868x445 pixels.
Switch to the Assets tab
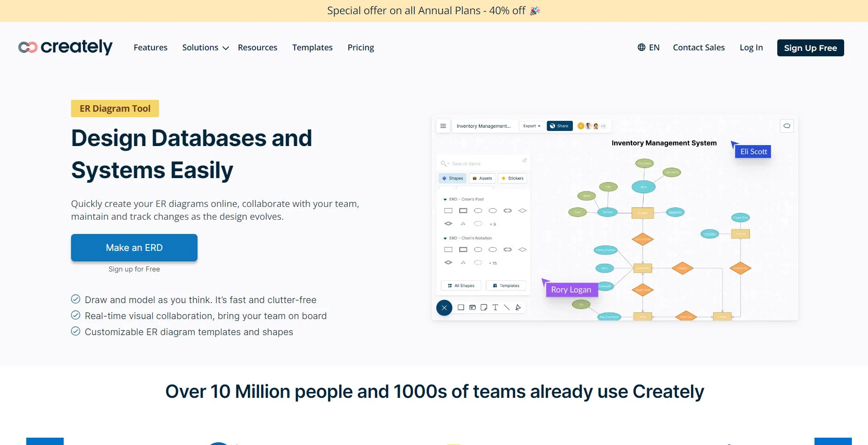[x=482, y=179]
